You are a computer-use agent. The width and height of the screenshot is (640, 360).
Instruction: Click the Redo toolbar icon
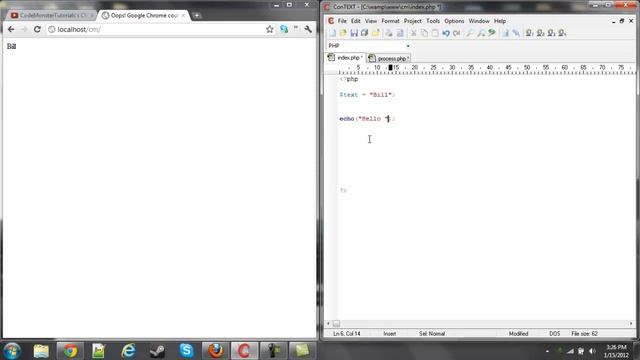pos(457,33)
